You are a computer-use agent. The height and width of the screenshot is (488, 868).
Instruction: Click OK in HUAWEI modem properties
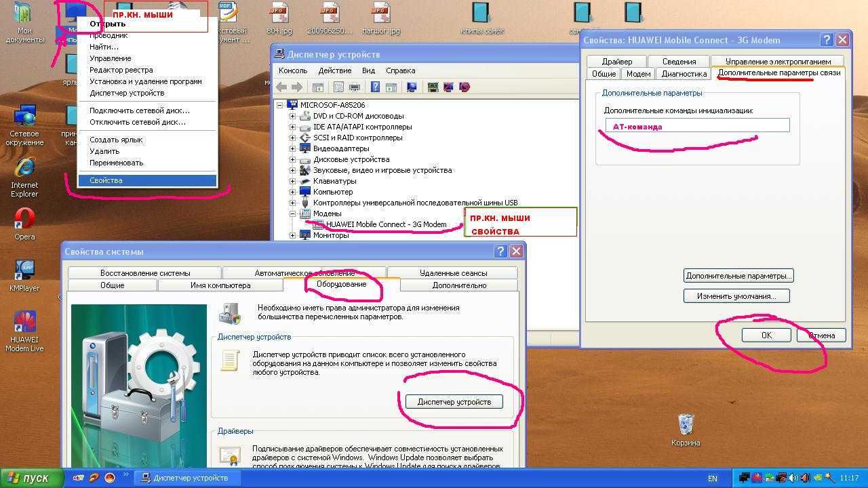point(766,335)
